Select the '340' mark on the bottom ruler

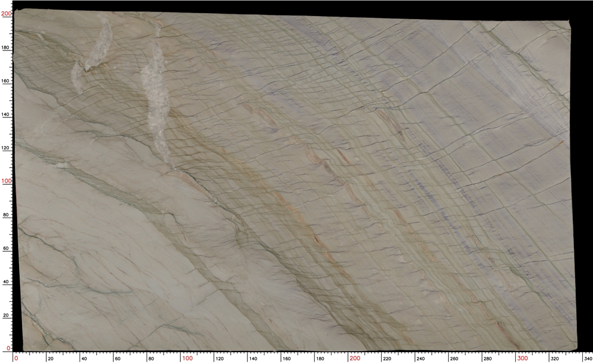click(x=588, y=359)
